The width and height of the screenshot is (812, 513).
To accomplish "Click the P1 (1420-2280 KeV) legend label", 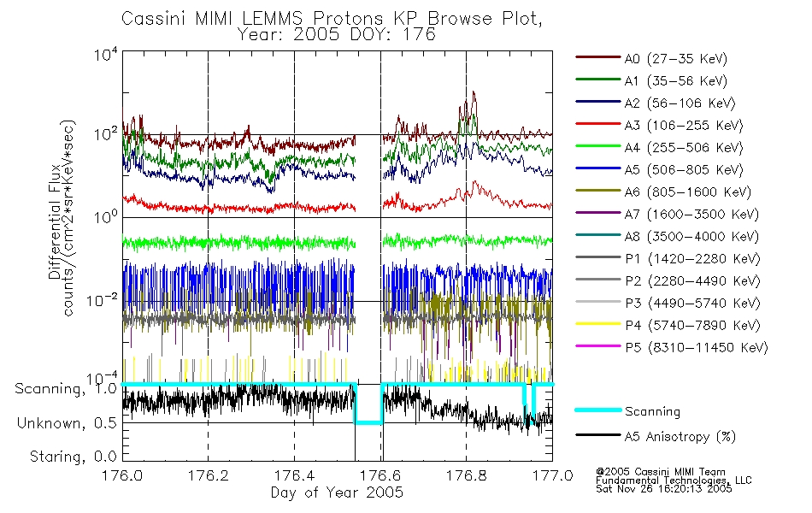I will click(x=692, y=258).
